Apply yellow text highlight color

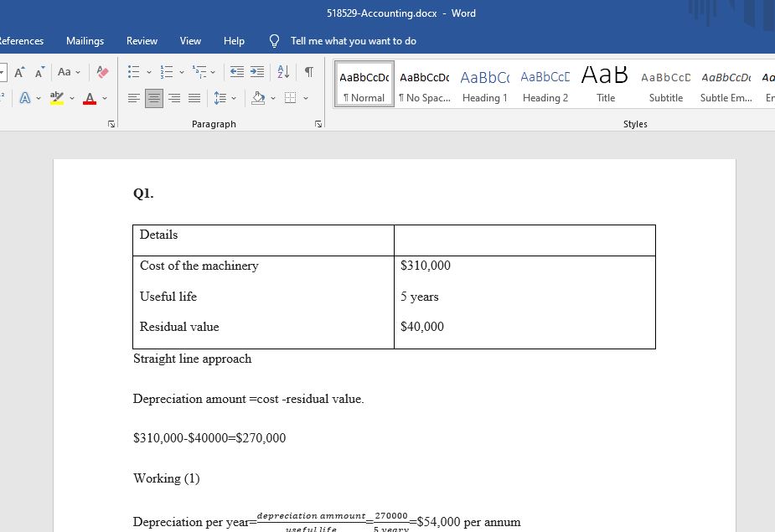(57, 98)
